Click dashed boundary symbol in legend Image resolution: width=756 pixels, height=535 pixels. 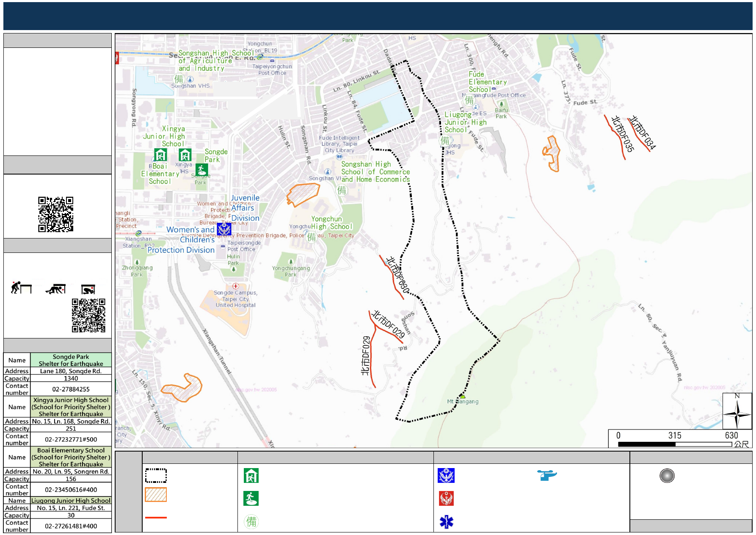click(156, 475)
